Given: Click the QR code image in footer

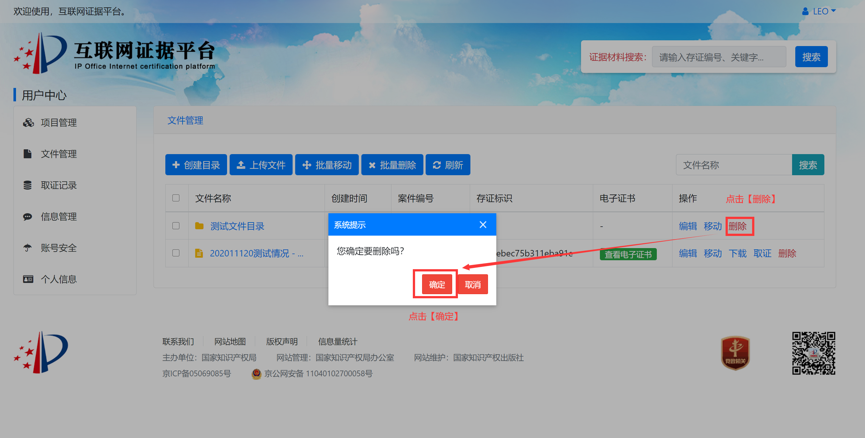Looking at the screenshot, I should point(813,353).
